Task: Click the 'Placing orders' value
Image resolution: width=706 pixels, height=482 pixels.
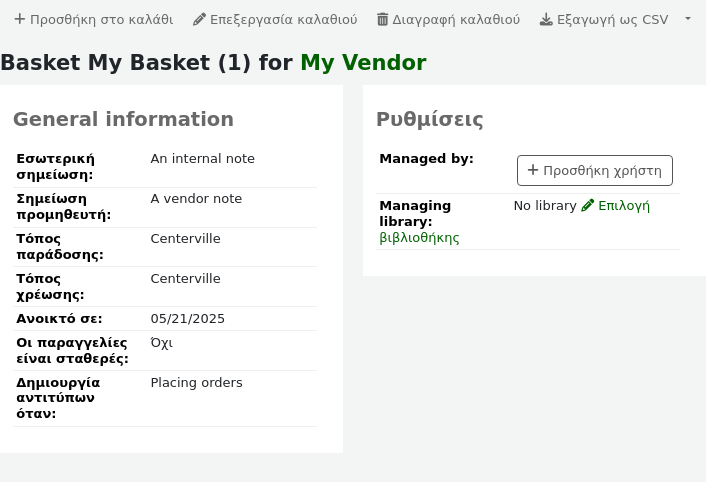Action: pos(197,383)
